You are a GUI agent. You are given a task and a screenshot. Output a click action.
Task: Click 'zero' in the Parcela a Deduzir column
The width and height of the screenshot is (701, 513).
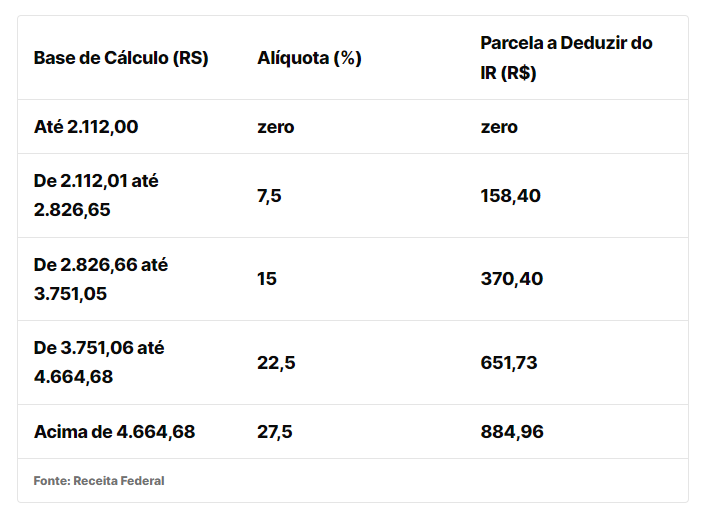[499, 127]
